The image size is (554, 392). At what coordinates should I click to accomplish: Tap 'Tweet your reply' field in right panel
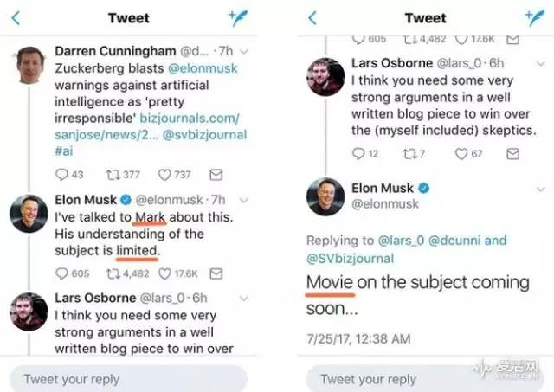(424, 379)
